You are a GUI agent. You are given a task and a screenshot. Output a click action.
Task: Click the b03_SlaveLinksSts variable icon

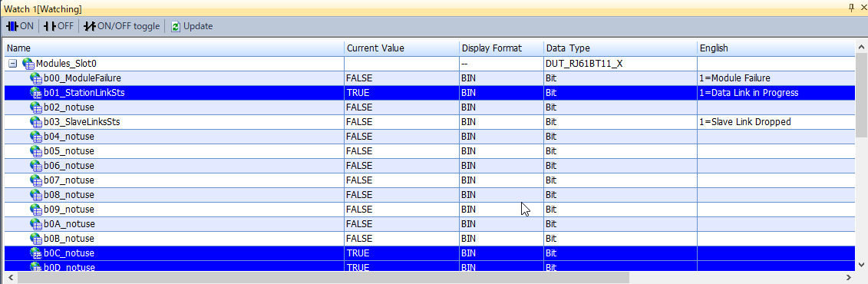click(x=36, y=122)
